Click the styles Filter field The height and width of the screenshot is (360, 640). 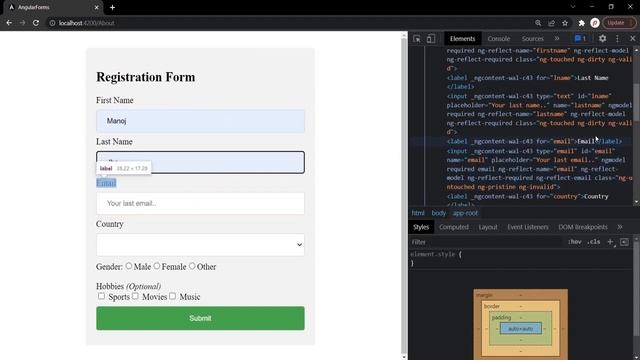click(486, 242)
